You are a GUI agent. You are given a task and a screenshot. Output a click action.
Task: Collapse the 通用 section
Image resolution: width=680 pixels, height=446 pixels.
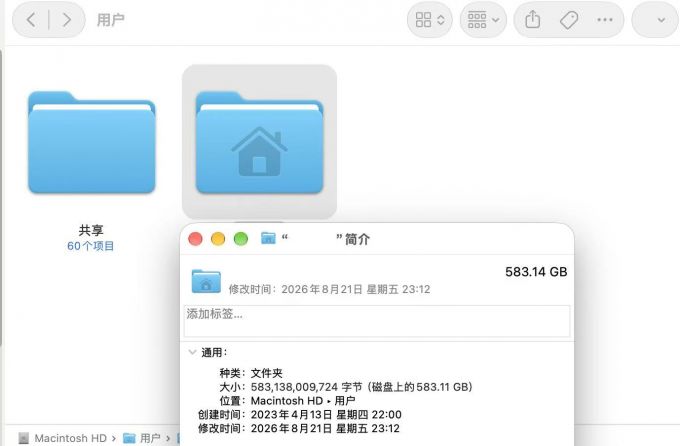[192, 352]
